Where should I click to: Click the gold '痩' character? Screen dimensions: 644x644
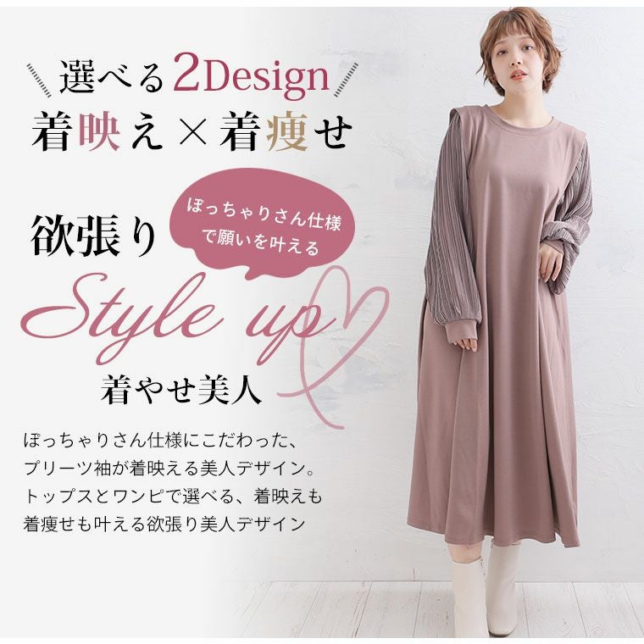[287, 132]
